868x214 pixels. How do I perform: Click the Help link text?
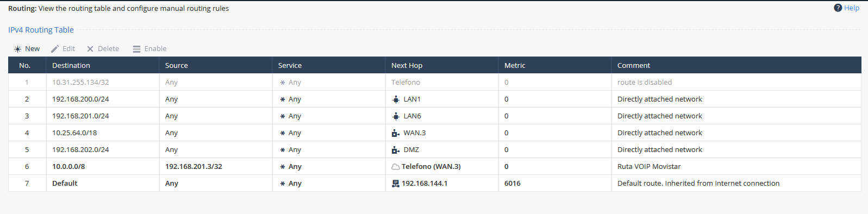(x=852, y=8)
